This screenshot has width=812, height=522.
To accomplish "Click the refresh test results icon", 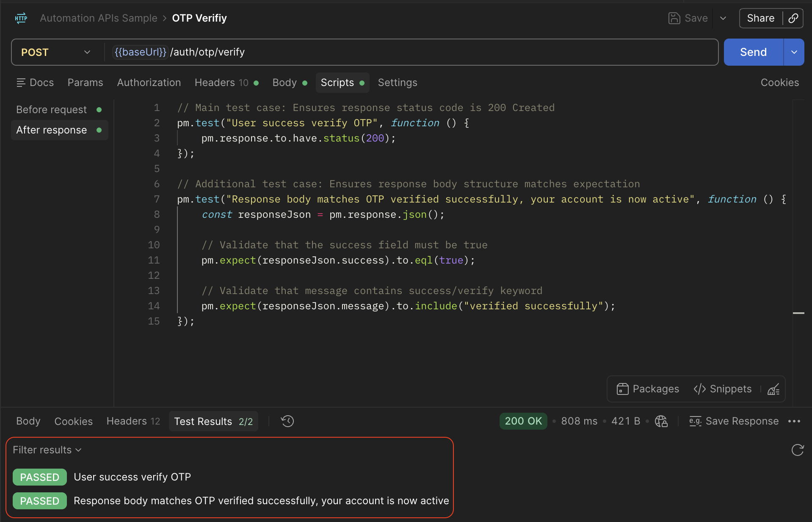I will (x=798, y=450).
